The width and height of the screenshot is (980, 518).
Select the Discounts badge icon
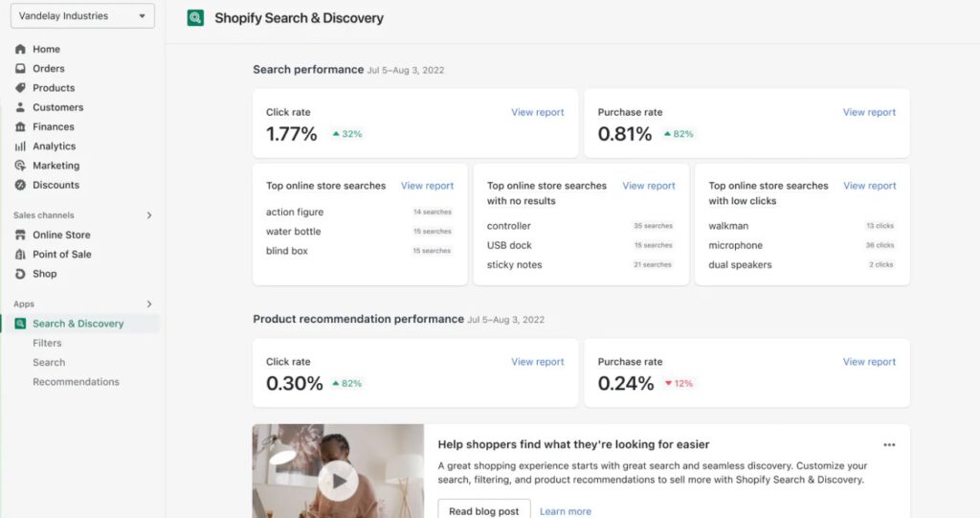click(x=20, y=185)
